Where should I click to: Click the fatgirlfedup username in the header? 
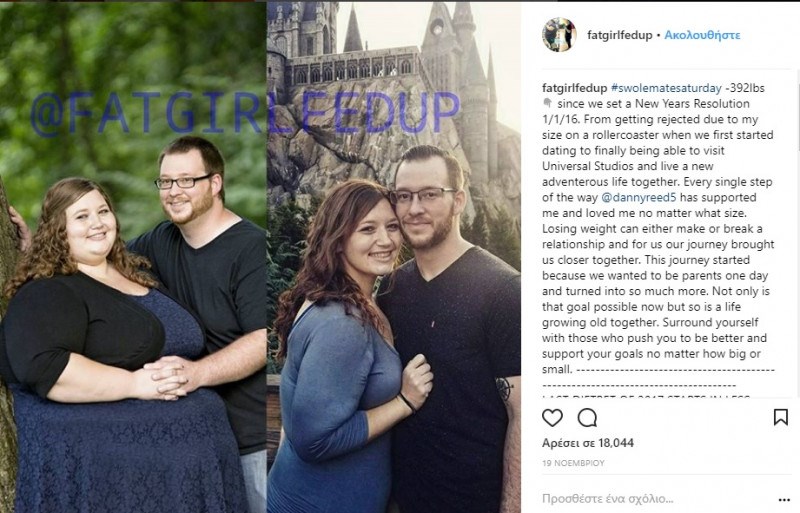pos(619,35)
